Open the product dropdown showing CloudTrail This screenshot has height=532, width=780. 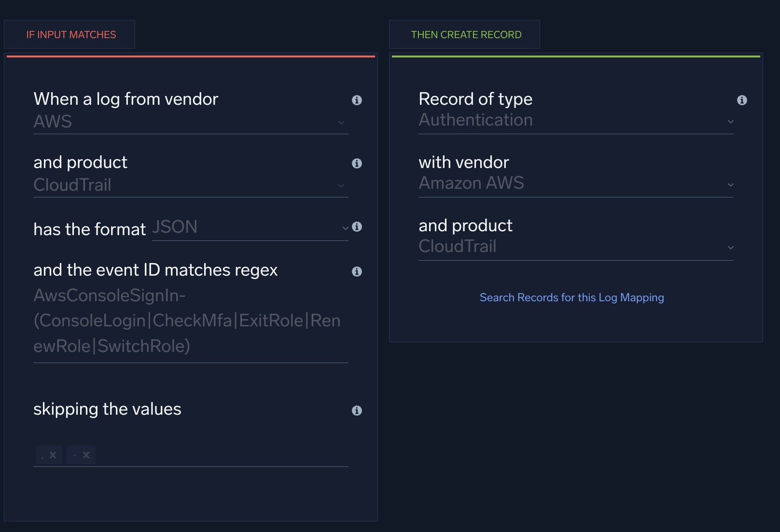click(341, 185)
